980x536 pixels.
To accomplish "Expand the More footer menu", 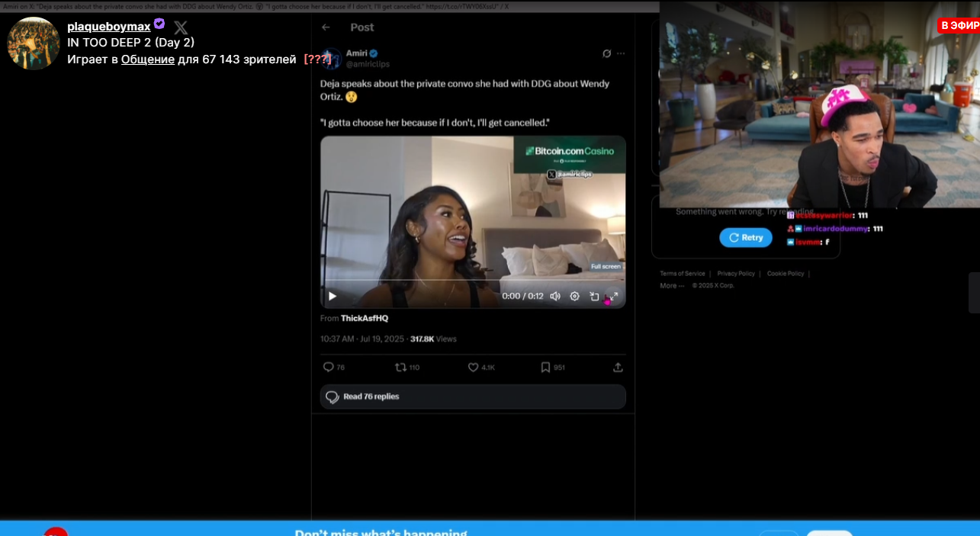I will point(672,286).
